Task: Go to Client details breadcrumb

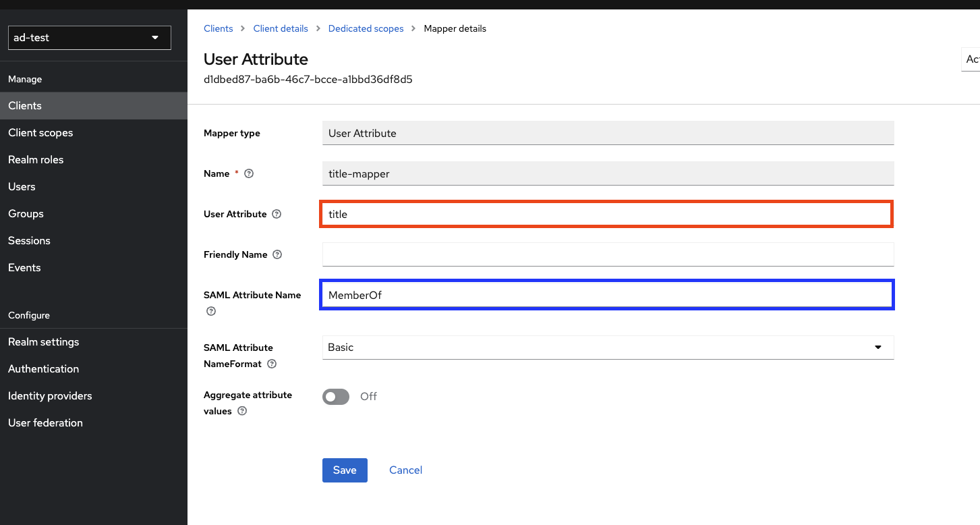Action: [281, 28]
